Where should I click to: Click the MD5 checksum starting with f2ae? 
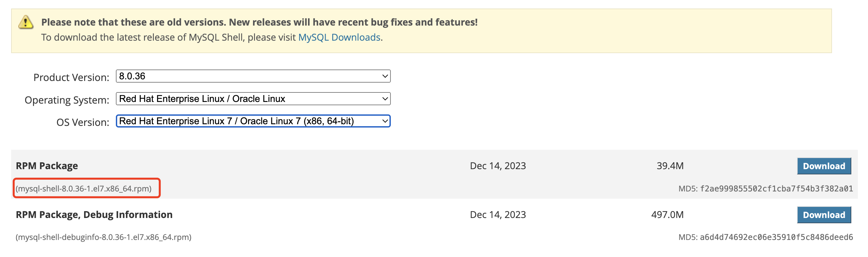pos(776,188)
